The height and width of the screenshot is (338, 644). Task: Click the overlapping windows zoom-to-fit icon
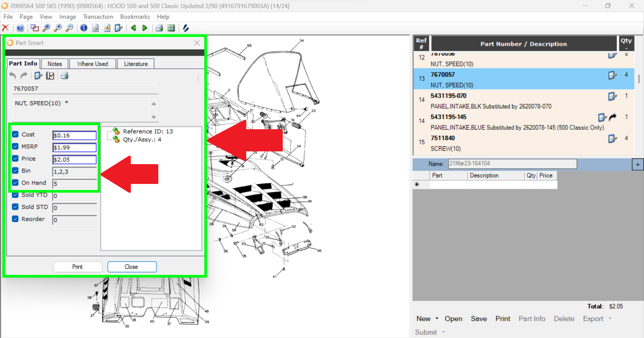coord(35,28)
